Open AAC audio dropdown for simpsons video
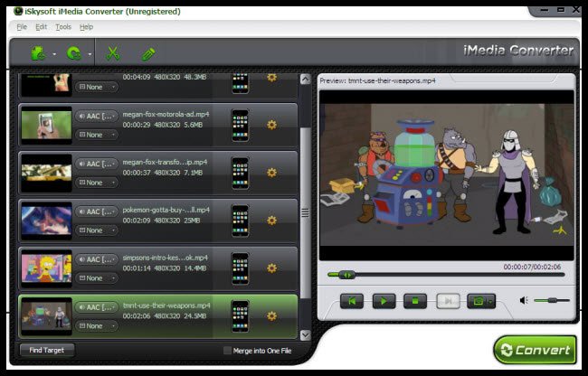 97,259
